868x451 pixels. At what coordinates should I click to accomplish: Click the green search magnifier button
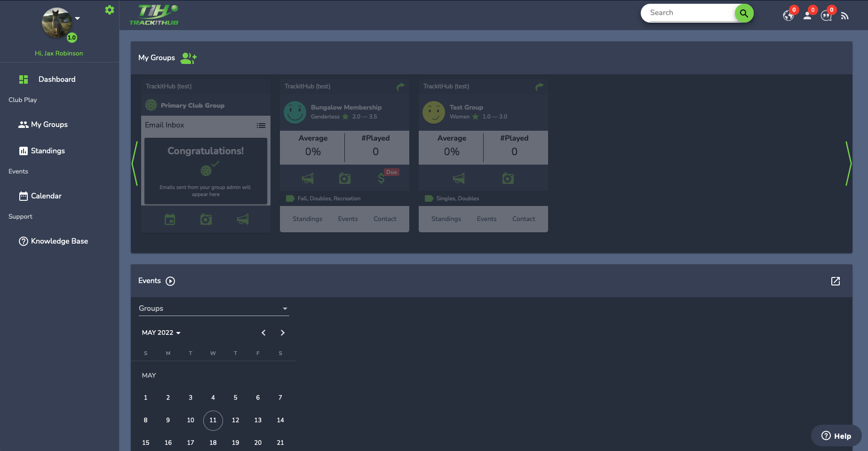(x=744, y=13)
